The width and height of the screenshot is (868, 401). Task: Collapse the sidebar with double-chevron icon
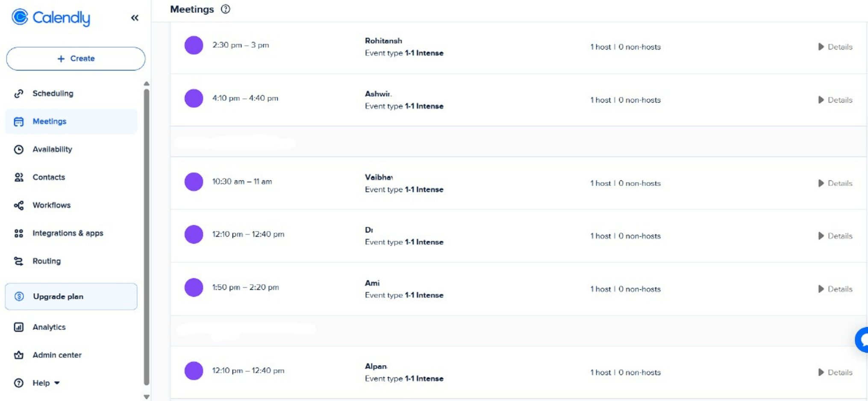click(135, 18)
